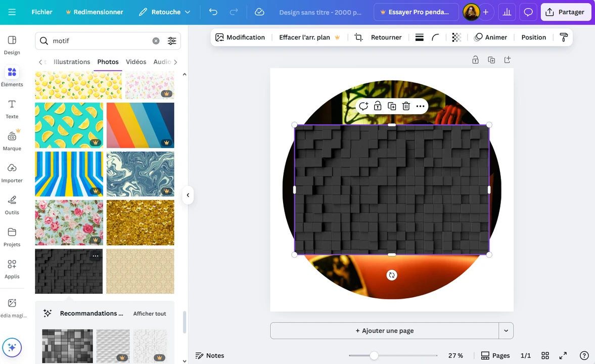Open the Outils tools panel
Image resolution: width=595 pixels, height=364 pixels.
(12, 205)
